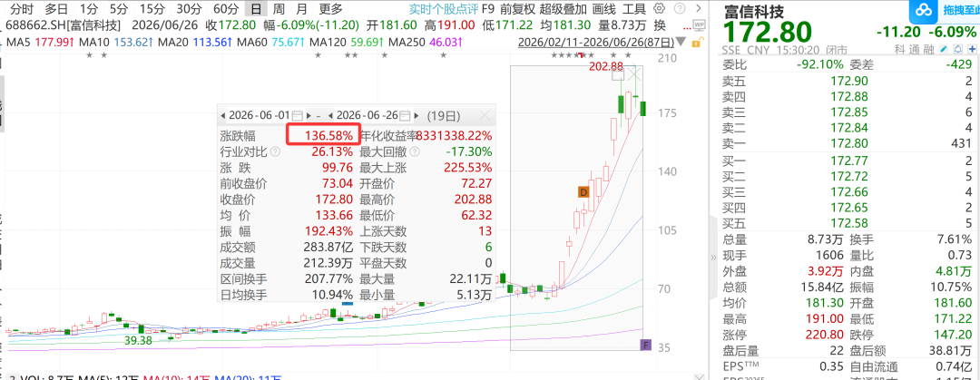The height and width of the screenshot is (380, 980).
Task: Step end date back one day
Action: click(330, 115)
